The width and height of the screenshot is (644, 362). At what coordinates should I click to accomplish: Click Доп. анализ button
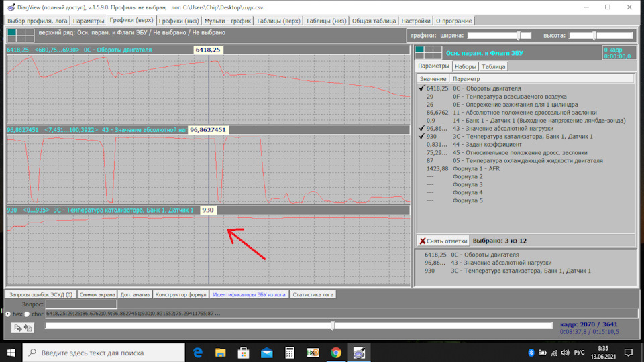click(135, 295)
